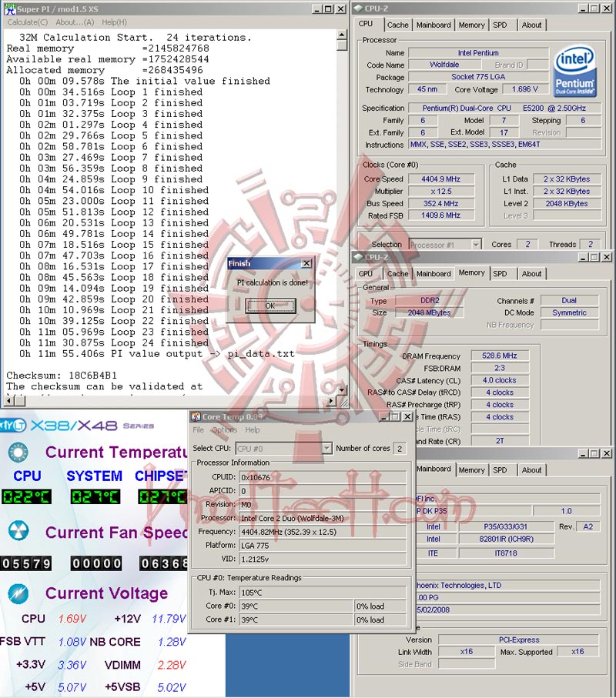Click the SYSTEM temperature 027°C display
Screen dimensions: 616x698
(x=95, y=497)
